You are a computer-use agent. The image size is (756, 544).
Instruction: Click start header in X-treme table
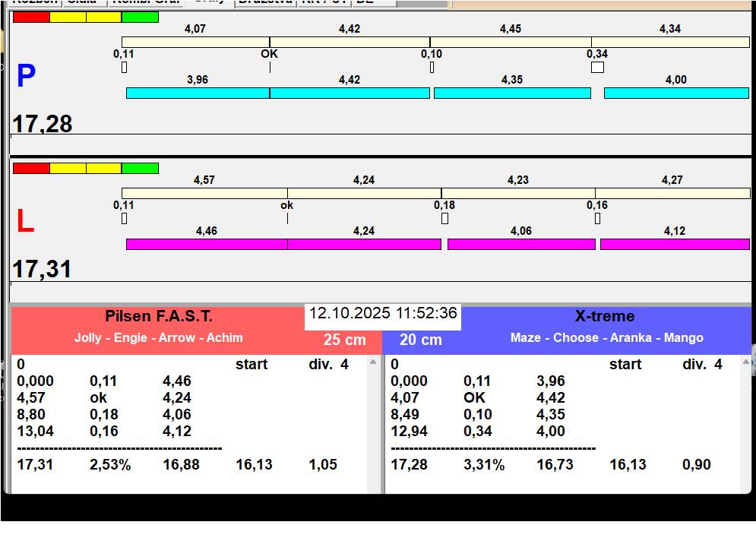625,365
